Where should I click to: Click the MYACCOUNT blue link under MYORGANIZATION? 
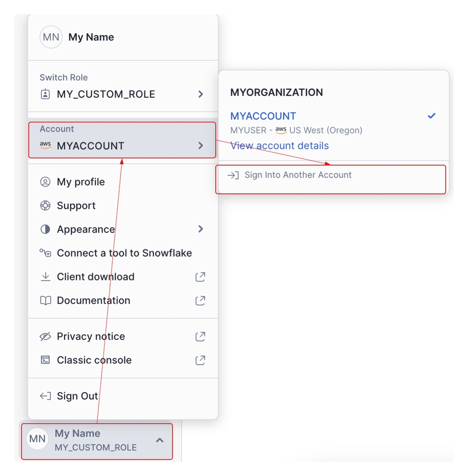(263, 116)
